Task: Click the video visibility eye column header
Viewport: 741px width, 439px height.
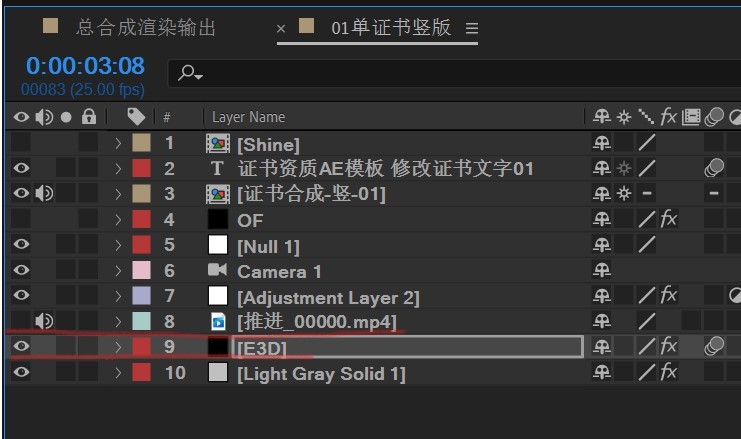Action: click(21, 117)
